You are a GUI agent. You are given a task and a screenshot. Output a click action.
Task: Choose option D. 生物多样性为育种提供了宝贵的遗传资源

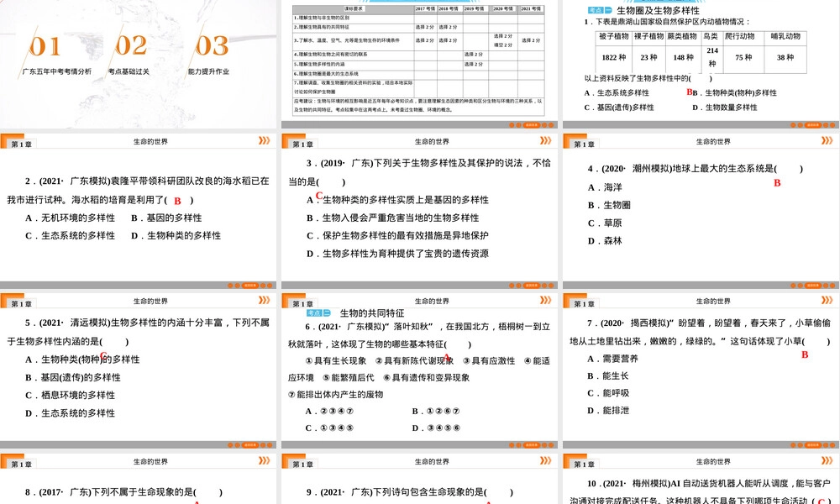tap(397, 254)
